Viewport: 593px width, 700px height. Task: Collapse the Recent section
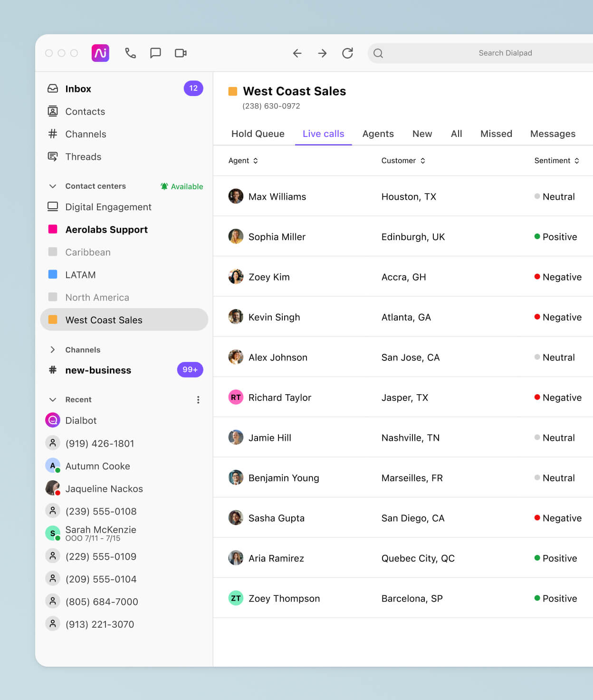coord(53,399)
